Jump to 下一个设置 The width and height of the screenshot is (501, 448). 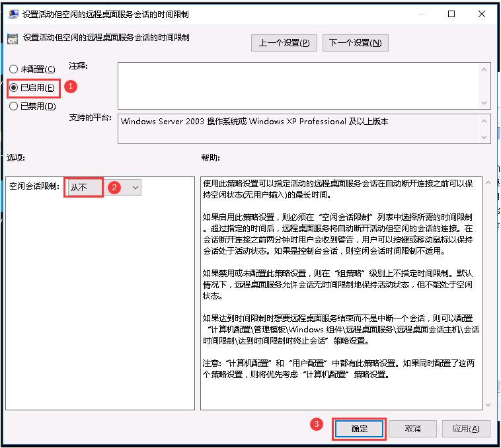[x=355, y=43]
